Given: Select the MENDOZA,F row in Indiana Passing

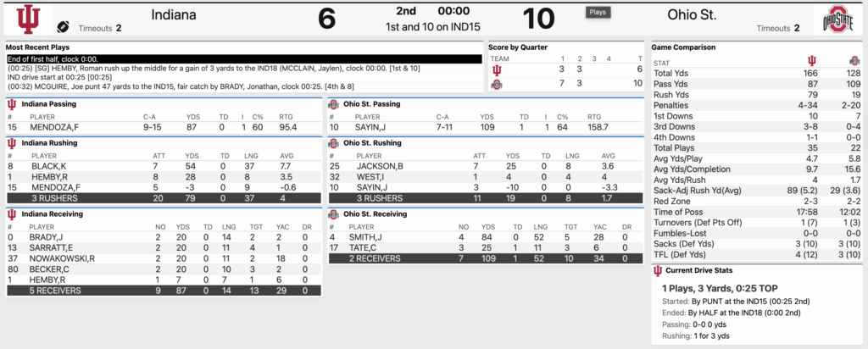Looking at the screenshot, I should pyautogui.click(x=161, y=127).
